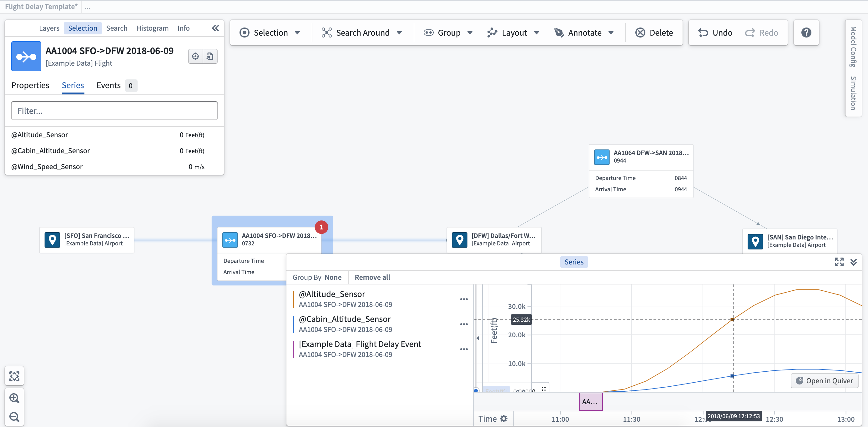Open selected flight object in new view
Image resolution: width=868 pixels, height=427 pixels.
tap(210, 56)
